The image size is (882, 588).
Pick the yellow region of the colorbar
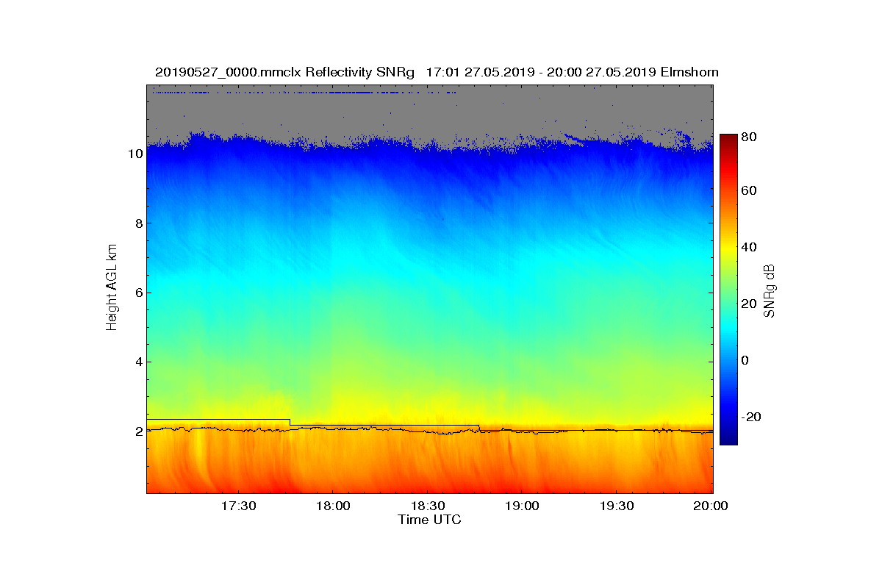click(x=728, y=250)
